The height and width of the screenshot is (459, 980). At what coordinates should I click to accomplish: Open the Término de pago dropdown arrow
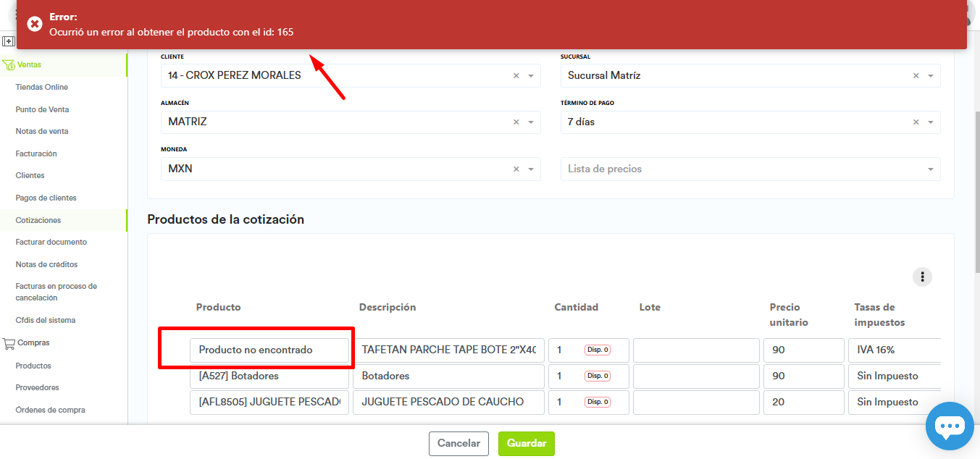pos(931,122)
